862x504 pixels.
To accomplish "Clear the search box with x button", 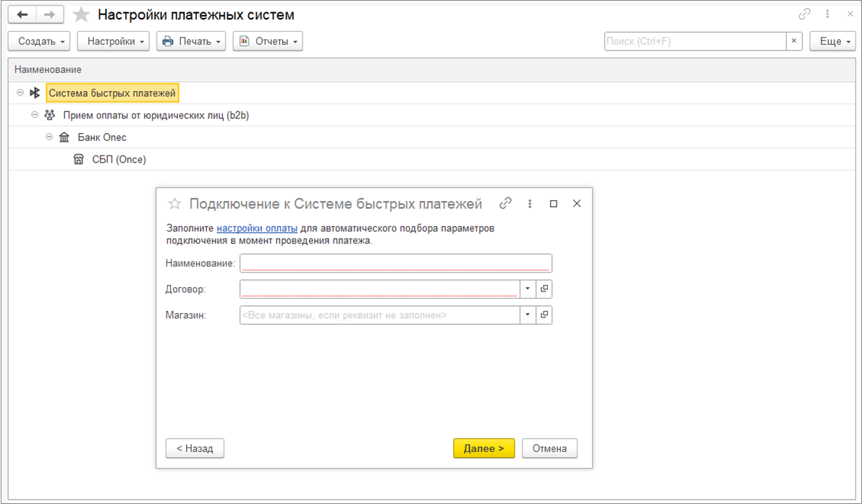I will 794,41.
